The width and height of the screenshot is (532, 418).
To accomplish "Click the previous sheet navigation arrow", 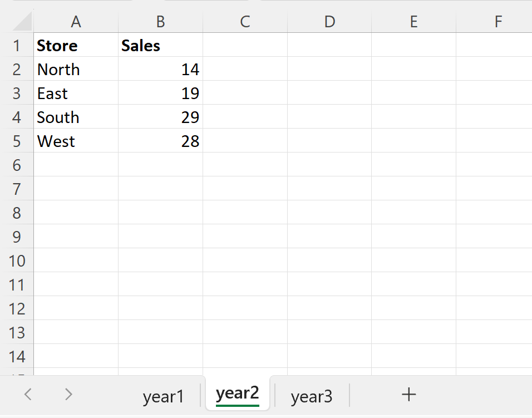I will tap(28, 394).
